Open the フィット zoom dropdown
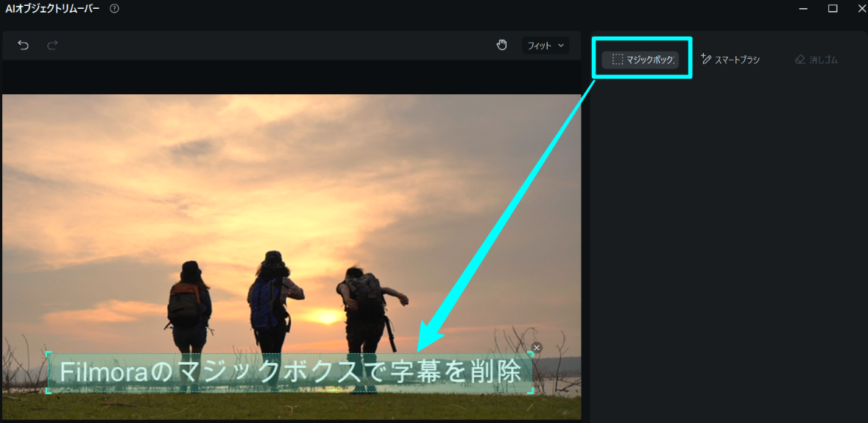The height and width of the screenshot is (423, 868). (546, 46)
